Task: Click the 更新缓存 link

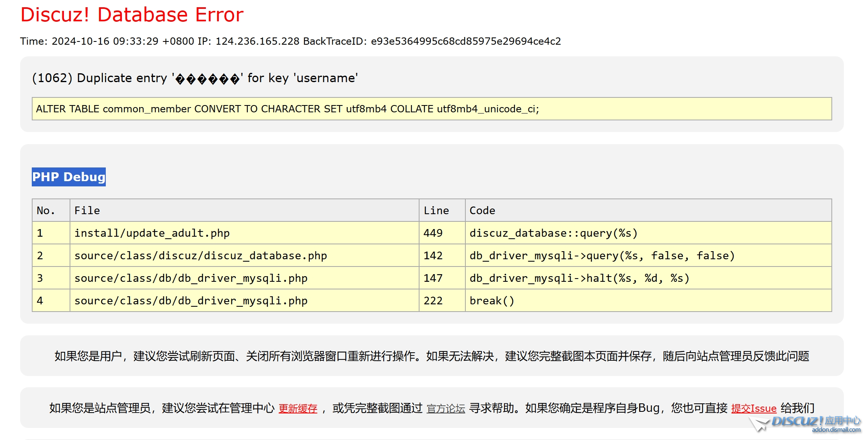Action: (298, 409)
